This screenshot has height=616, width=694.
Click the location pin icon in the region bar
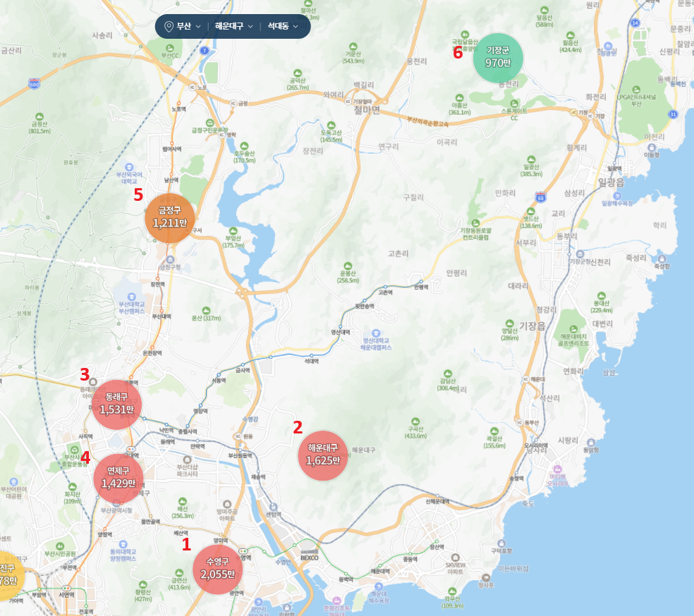pos(168,27)
